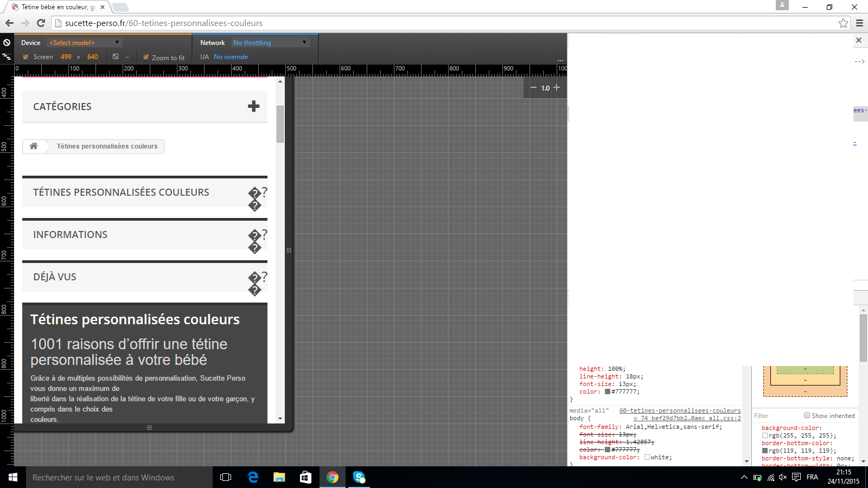
Task: Click the rgb(255, 255, 255) swatch
Action: [765, 435]
